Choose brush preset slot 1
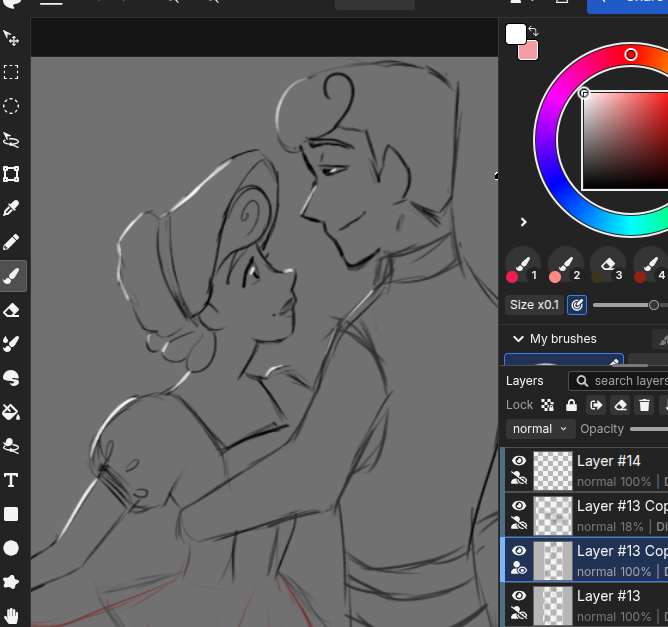Screen dimensions: 668x627 tap(523, 265)
